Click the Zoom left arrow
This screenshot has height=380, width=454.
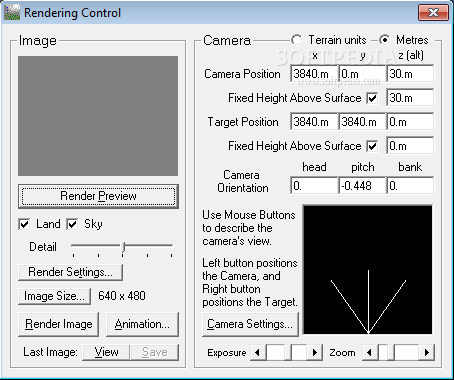point(369,352)
